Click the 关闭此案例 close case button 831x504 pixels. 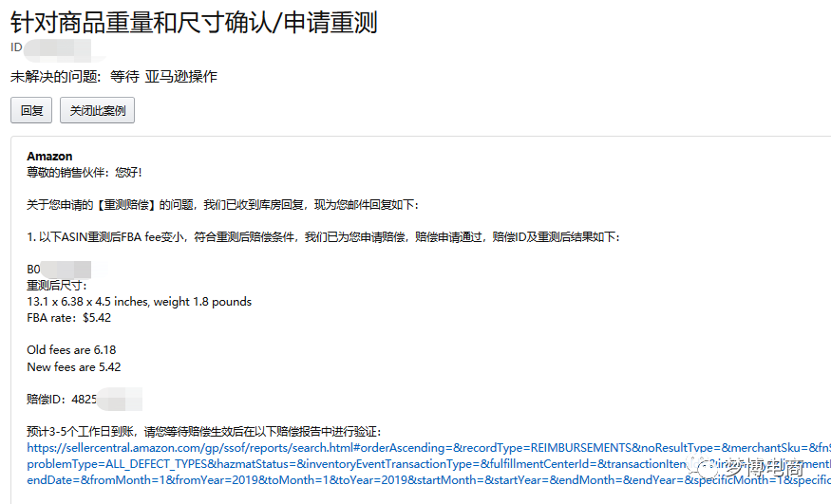tap(97, 110)
